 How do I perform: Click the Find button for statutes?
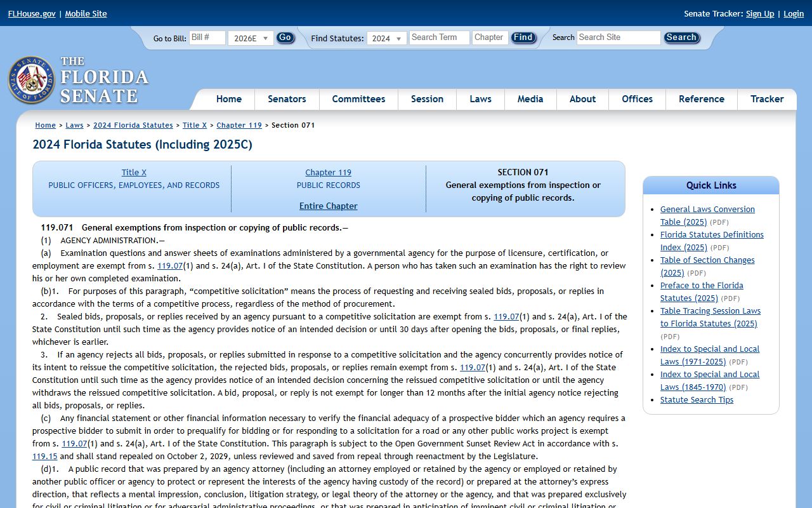click(x=523, y=37)
